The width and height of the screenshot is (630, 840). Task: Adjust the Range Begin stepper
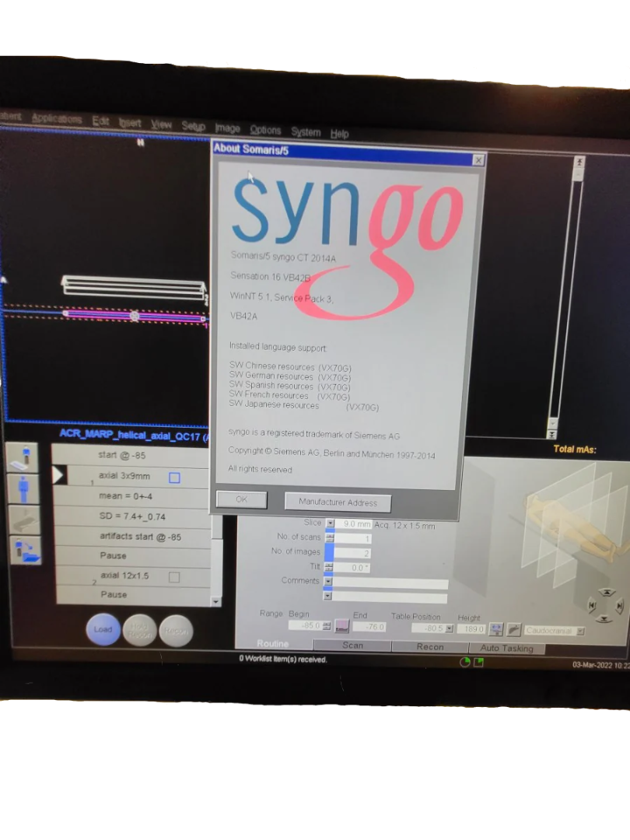327,625
